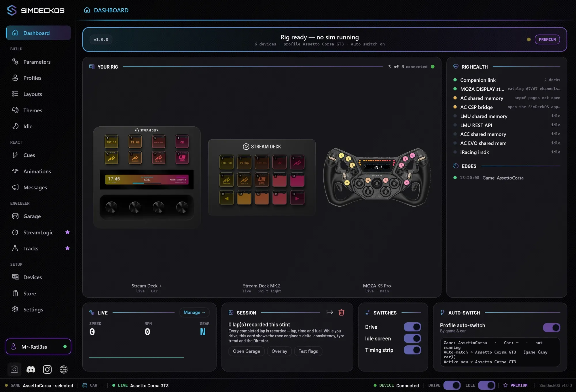Click the Auto-Switch lightning icon
The width and height of the screenshot is (576, 392).
pyautogui.click(x=442, y=313)
